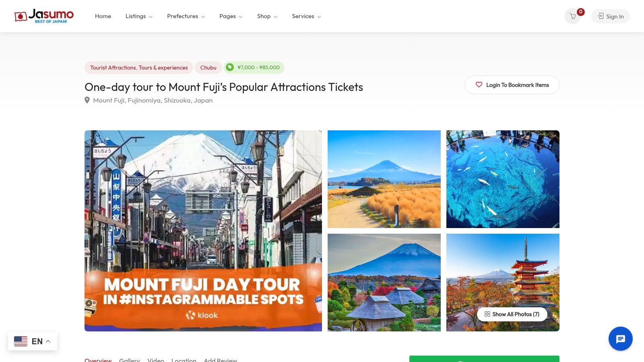Open the Chubu region tag
644x362 pixels.
208,68
